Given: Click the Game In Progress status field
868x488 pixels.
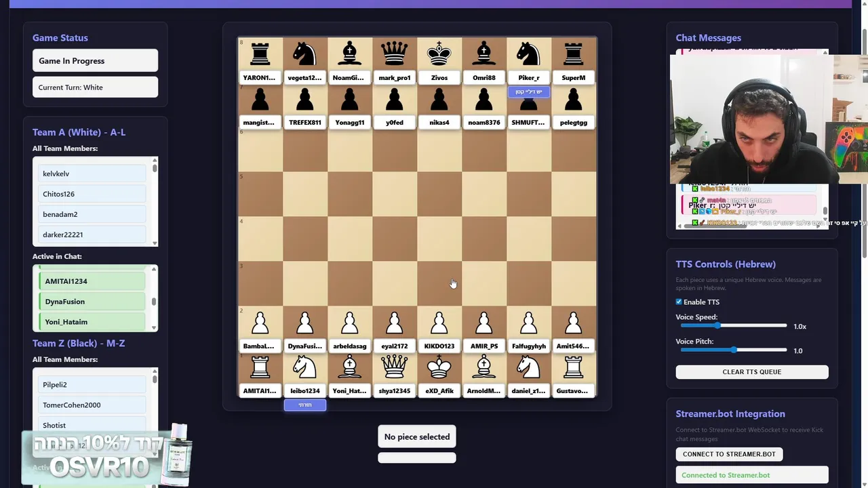Looking at the screenshot, I should (95, 61).
